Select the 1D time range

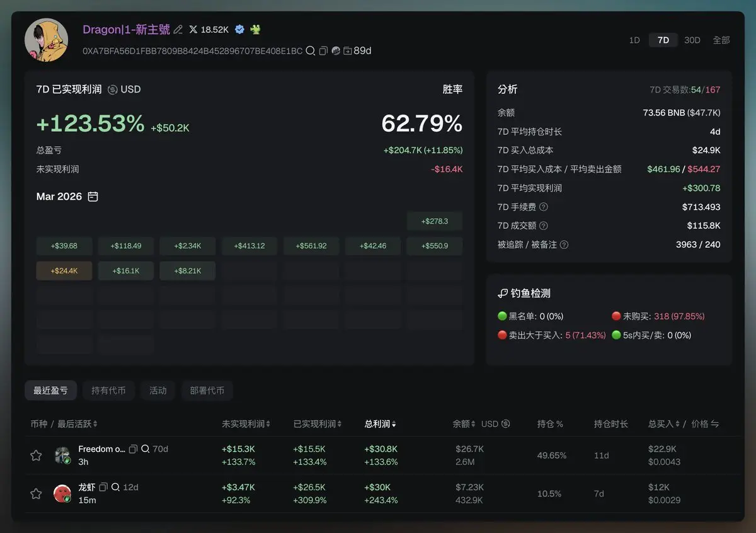tap(634, 40)
